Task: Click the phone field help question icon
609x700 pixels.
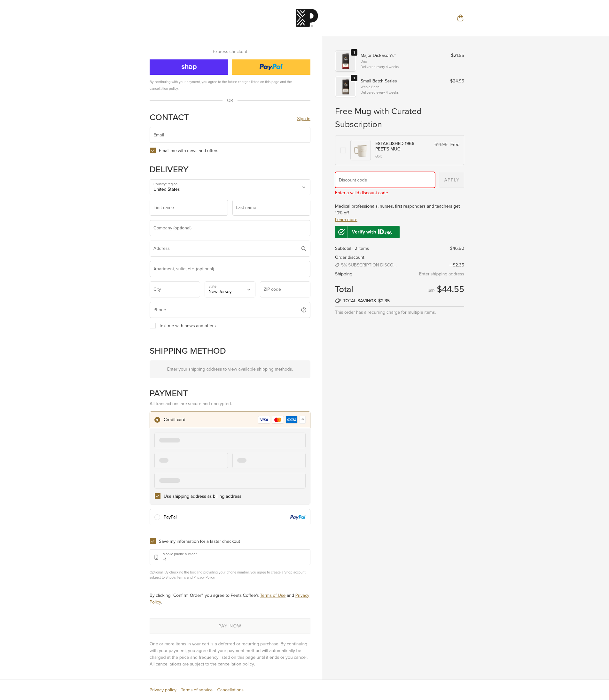Action: point(303,310)
